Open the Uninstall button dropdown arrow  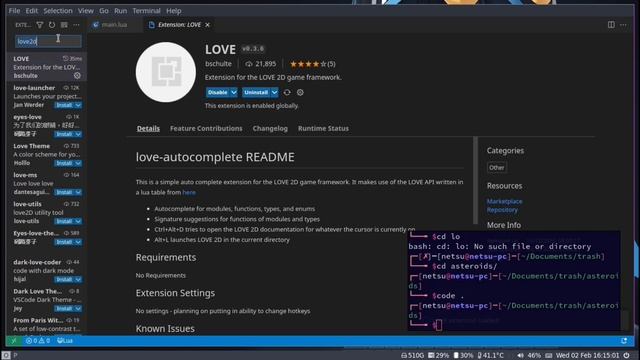point(275,93)
